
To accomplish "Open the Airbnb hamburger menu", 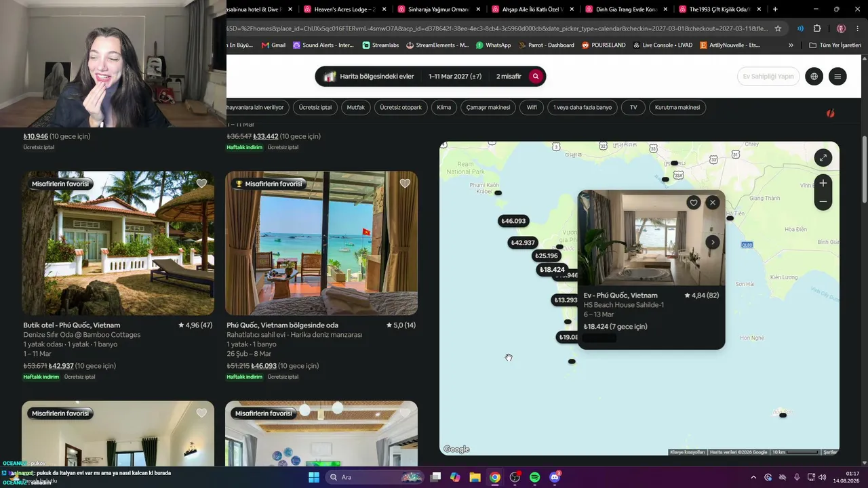I will 837,77.
